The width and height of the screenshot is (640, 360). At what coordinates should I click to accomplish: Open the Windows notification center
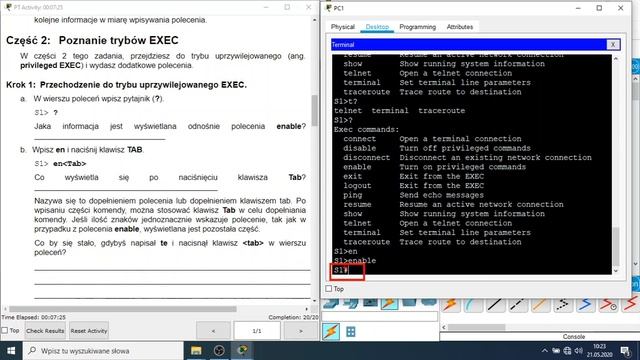click(x=625, y=351)
